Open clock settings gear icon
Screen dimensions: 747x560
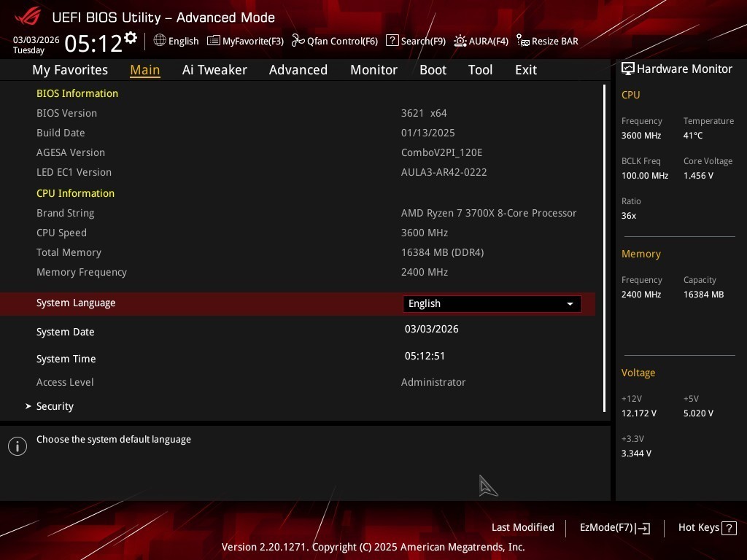click(x=131, y=37)
